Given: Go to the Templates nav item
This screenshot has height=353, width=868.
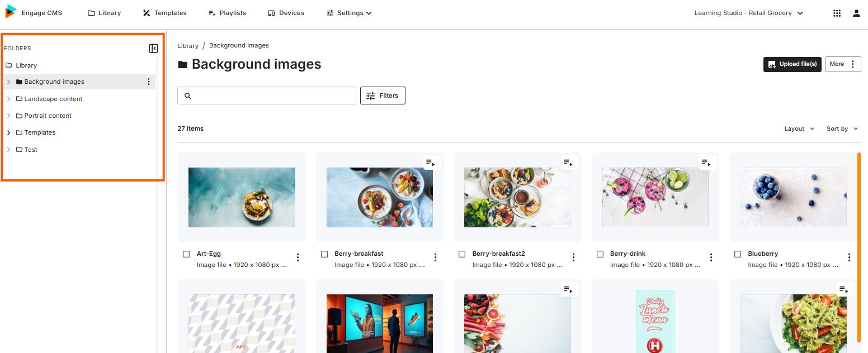Looking at the screenshot, I should tap(164, 13).
